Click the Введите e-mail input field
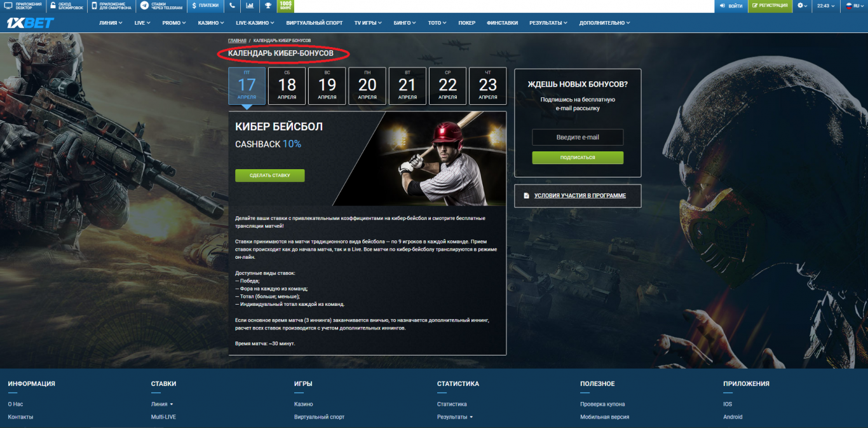 [x=577, y=137]
